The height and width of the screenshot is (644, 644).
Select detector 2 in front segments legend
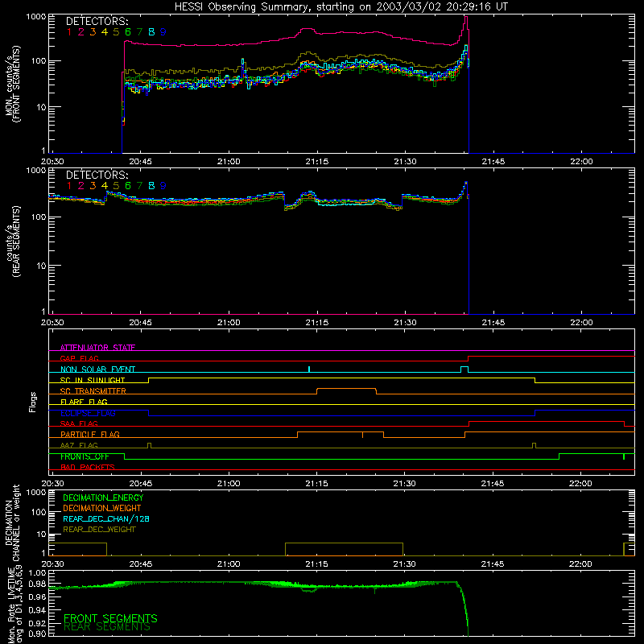(x=81, y=32)
